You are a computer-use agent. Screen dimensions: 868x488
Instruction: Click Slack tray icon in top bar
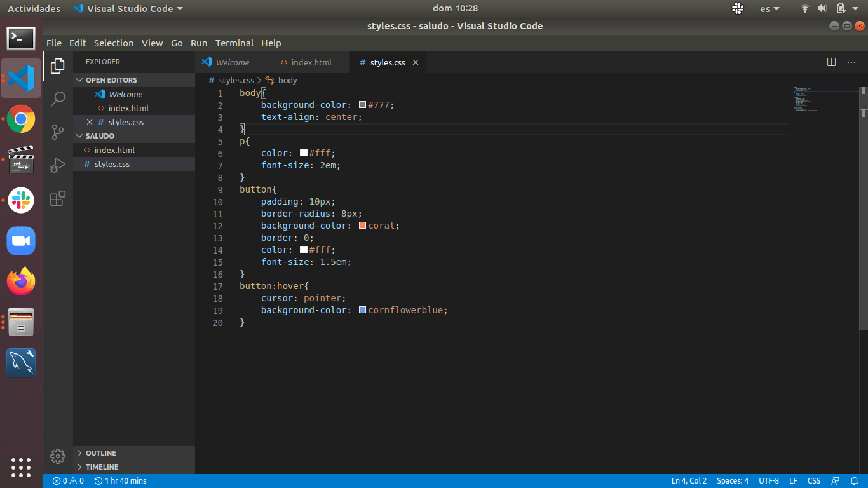click(738, 8)
